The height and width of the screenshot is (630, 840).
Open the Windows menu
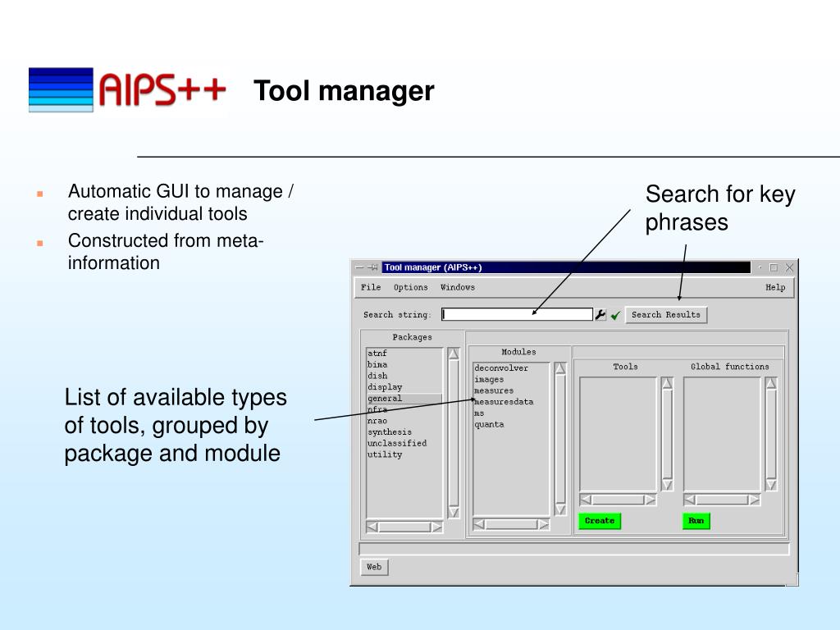click(458, 287)
